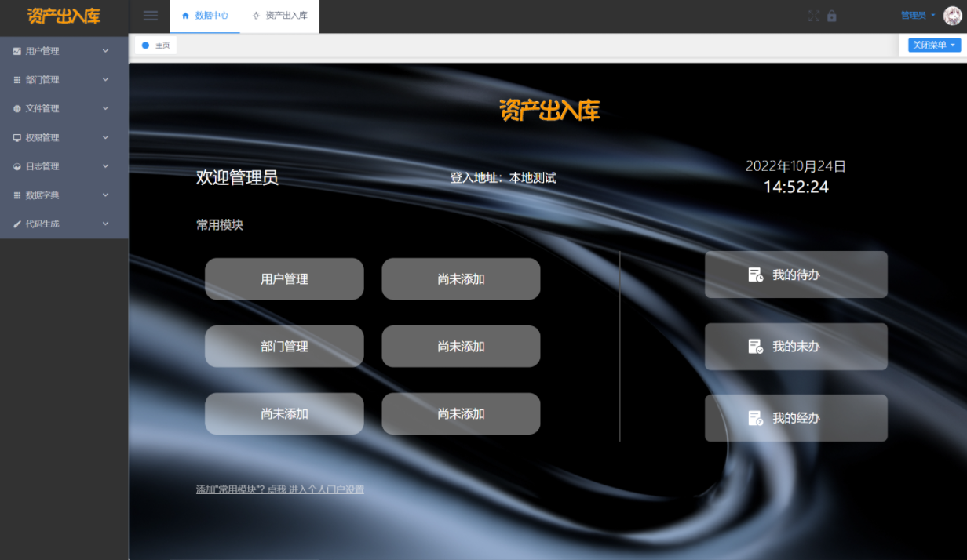Expand the 数据字典 menu chevron

coord(105,195)
